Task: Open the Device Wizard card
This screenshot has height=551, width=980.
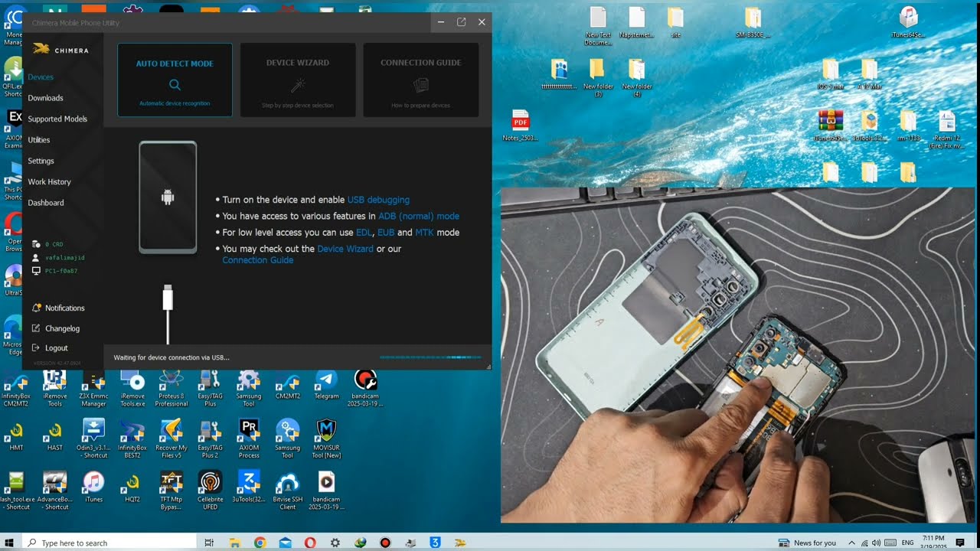Action: 298,80
